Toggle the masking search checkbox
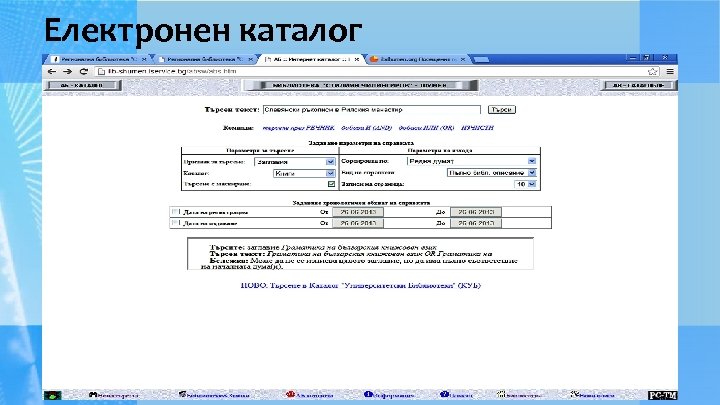The width and height of the screenshot is (720, 405). point(331,184)
